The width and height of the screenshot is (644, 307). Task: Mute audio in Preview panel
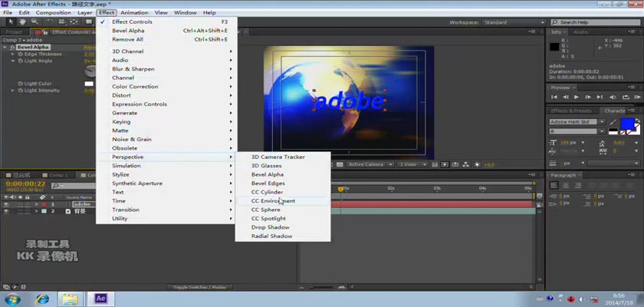click(x=613, y=97)
